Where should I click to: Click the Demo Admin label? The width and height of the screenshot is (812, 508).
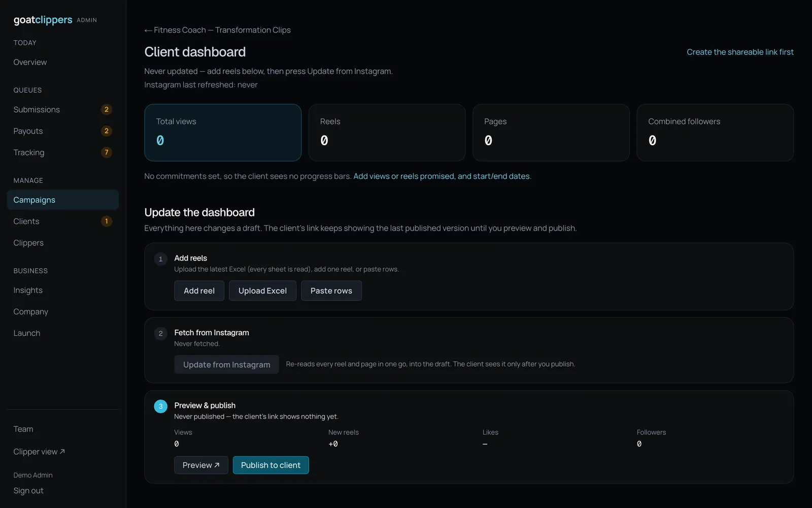point(33,475)
